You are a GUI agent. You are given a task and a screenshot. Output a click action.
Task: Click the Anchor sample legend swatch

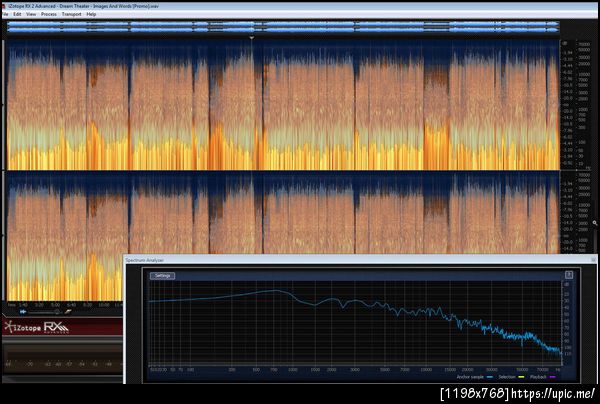click(489, 377)
